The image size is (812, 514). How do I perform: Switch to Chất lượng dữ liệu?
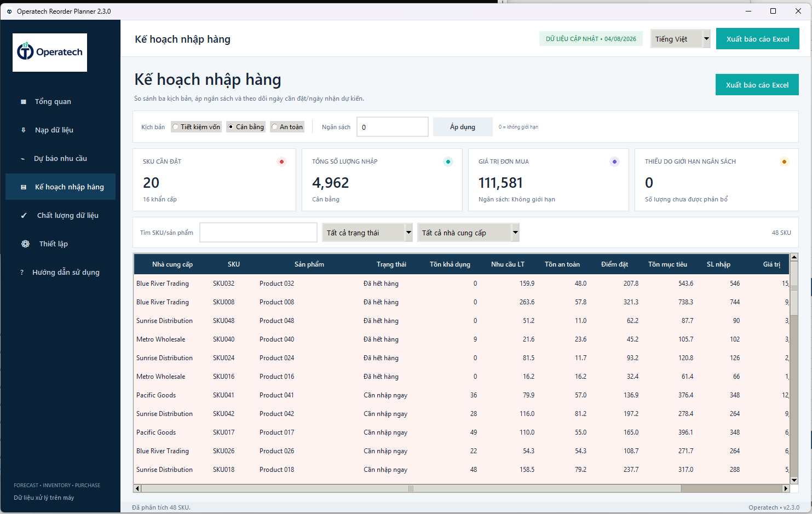click(x=60, y=216)
